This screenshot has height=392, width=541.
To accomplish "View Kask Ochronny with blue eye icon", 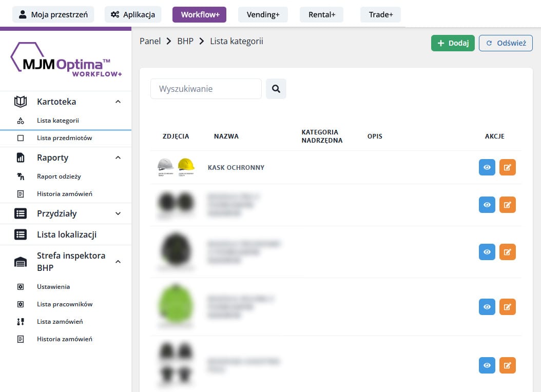I will tap(487, 167).
